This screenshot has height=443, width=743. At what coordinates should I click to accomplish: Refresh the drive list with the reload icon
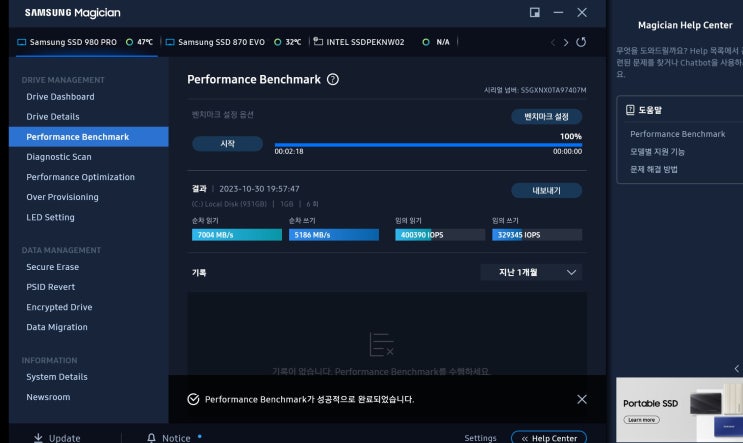581,42
